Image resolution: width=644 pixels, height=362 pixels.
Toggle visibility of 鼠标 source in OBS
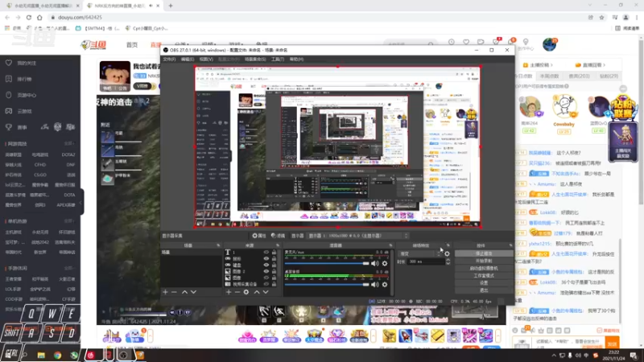click(266, 258)
